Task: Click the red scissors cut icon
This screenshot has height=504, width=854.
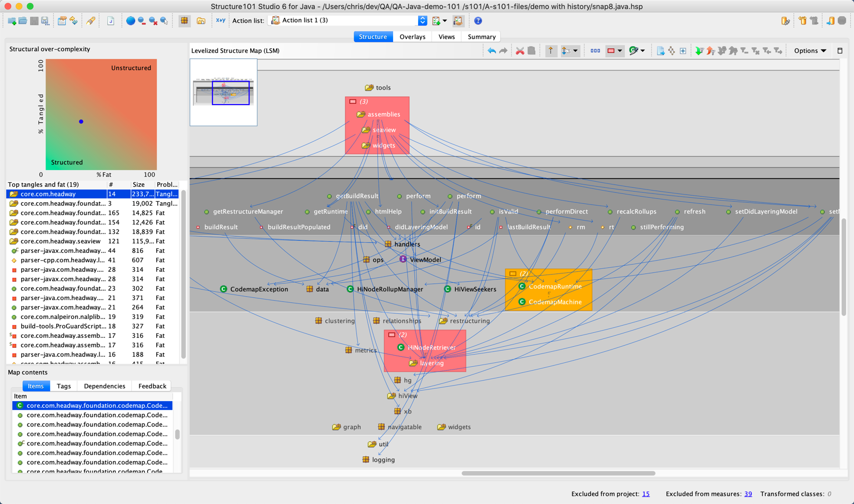Action: pyautogui.click(x=520, y=51)
